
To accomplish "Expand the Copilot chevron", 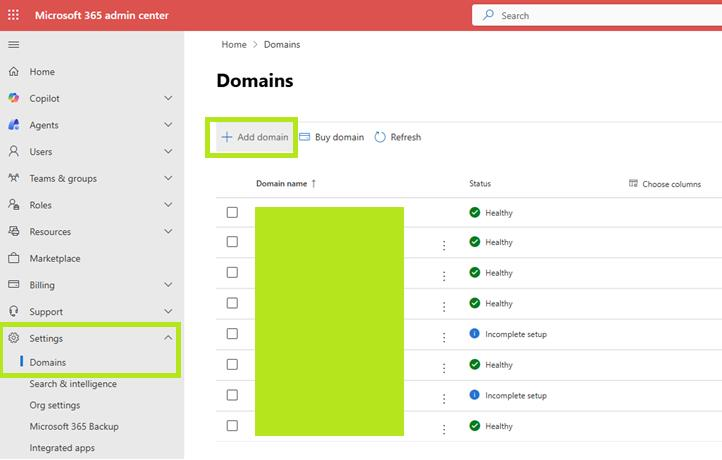I will click(x=169, y=98).
